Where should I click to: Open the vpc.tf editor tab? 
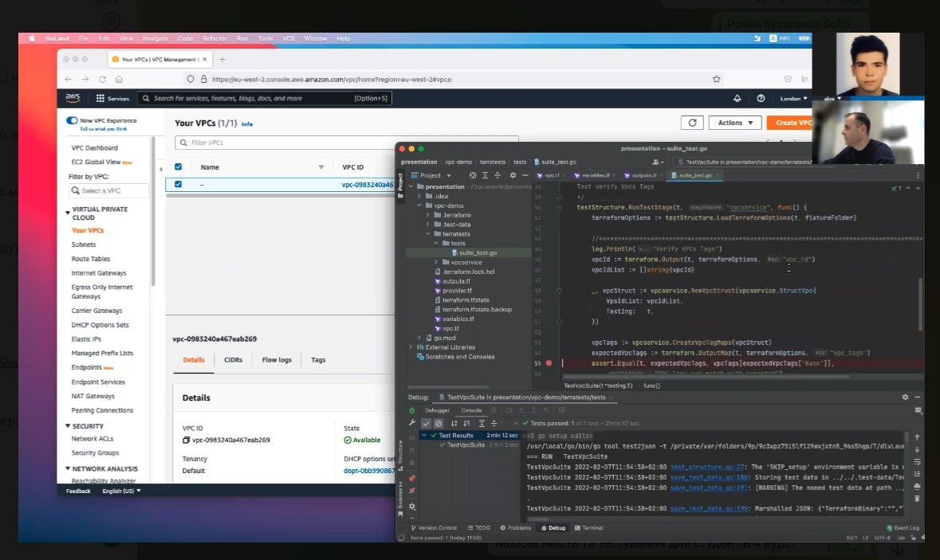553,175
